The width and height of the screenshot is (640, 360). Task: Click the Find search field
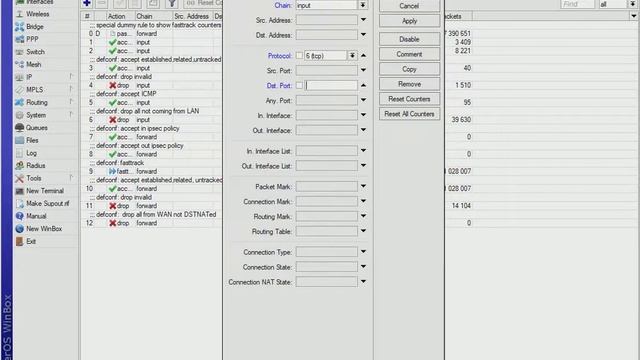pyautogui.click(x=578, y=4)
